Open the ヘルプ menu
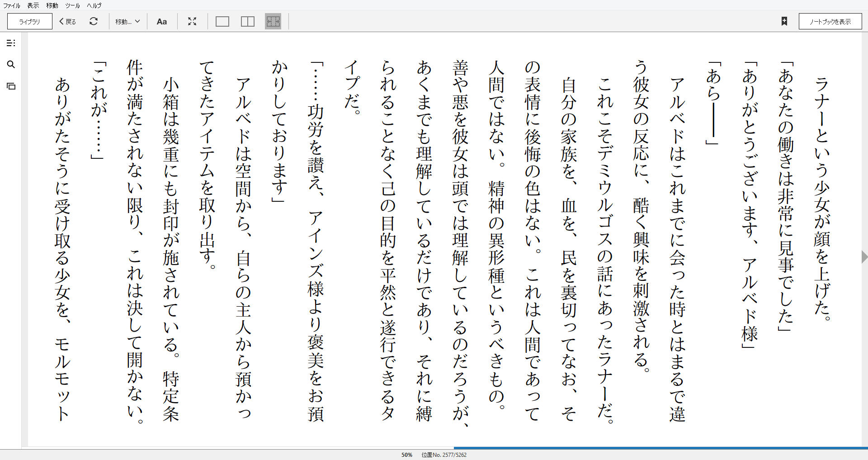 (94, 5)
